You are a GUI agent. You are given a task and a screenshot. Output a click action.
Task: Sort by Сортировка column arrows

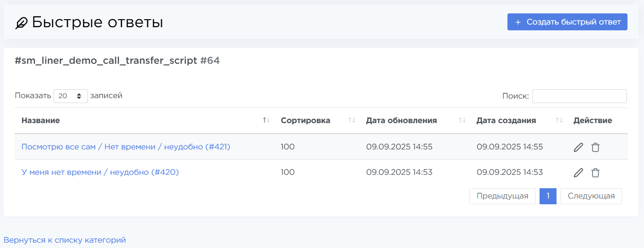[x=352, y=120]
